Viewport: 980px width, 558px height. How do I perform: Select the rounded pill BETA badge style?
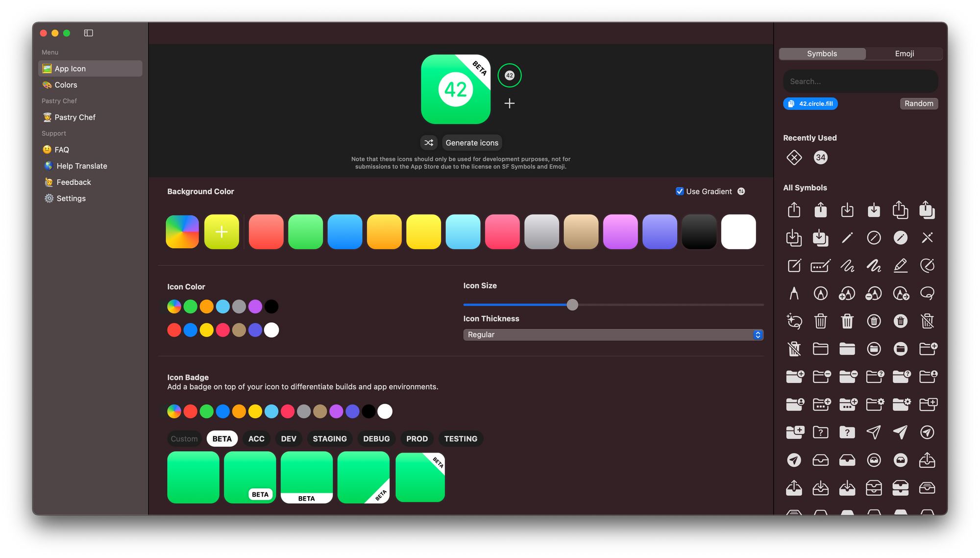pyautogui.click(x=250, y=477)
